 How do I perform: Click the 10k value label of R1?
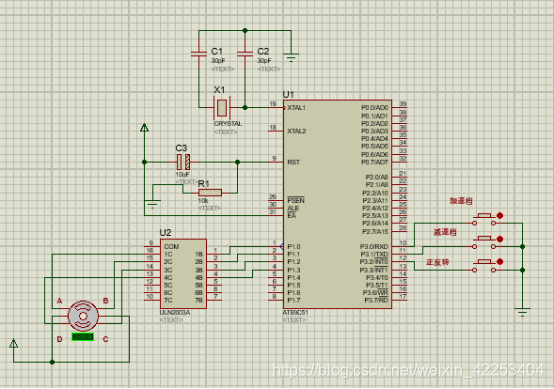tap(203, 201)
